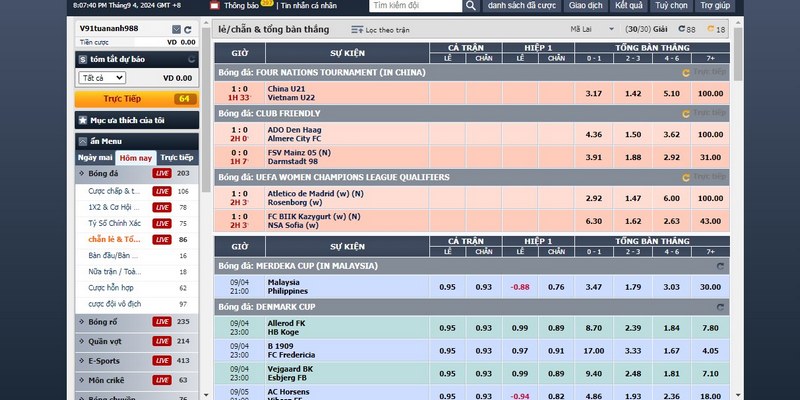Click the orange live refresh icon showing 18
Image resolution: width=800 pixels, height=400 pixels.
710,29
